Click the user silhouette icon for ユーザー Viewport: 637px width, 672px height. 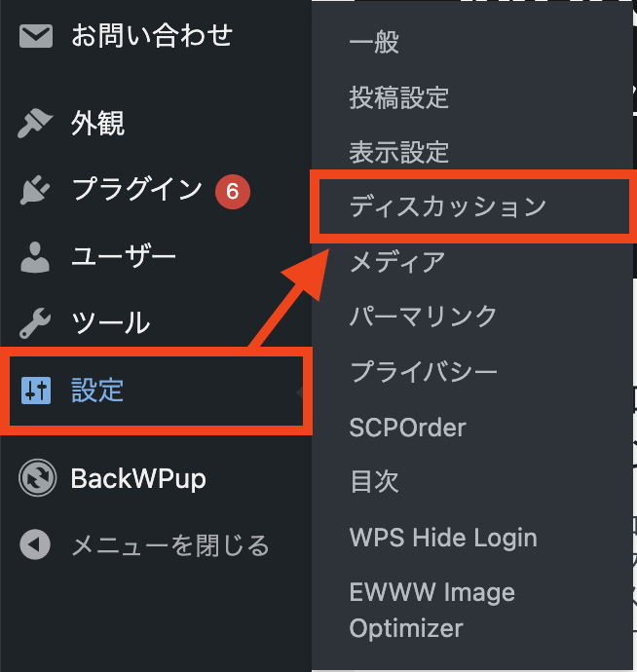(x=35, y=257)
